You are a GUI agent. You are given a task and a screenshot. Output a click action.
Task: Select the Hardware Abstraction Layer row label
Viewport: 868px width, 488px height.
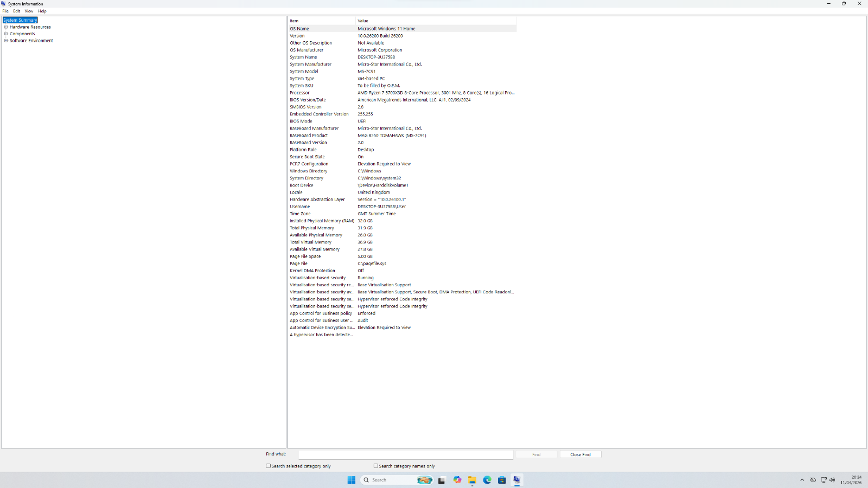click(317, 200)
